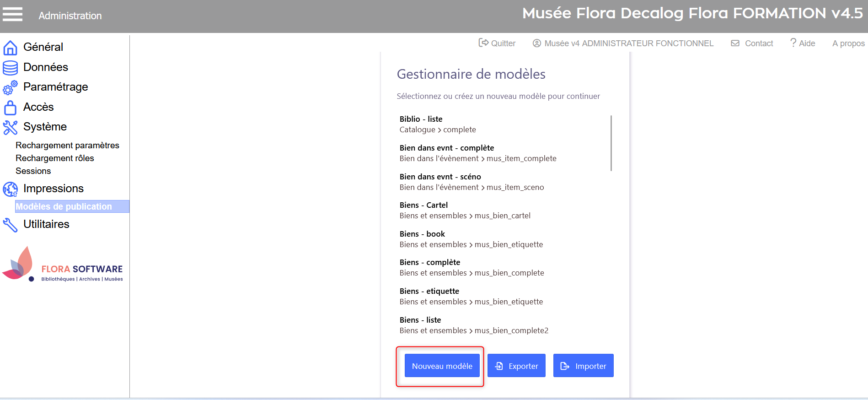The width and height of the screenshot is (868, 400).
Task: Click the Importer button
Action: [583, 366]
